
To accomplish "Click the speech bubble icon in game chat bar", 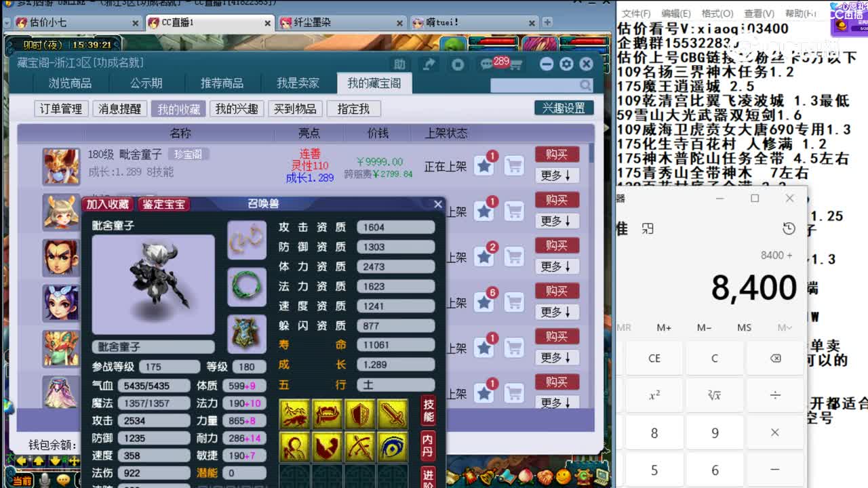I will tap(63, 480).
